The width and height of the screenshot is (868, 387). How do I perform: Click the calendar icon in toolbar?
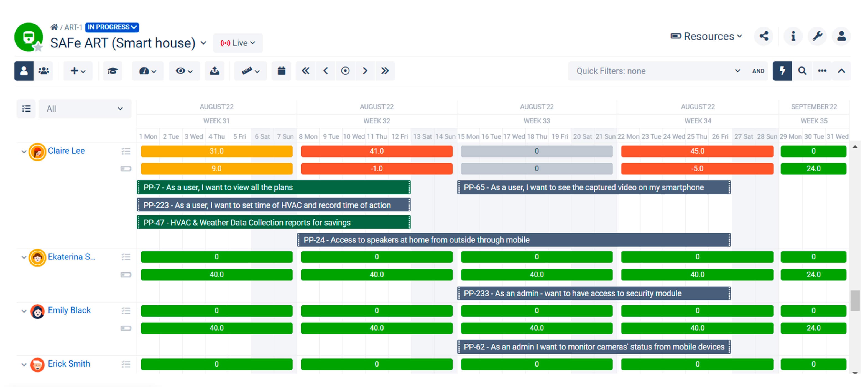pos(281,71)
